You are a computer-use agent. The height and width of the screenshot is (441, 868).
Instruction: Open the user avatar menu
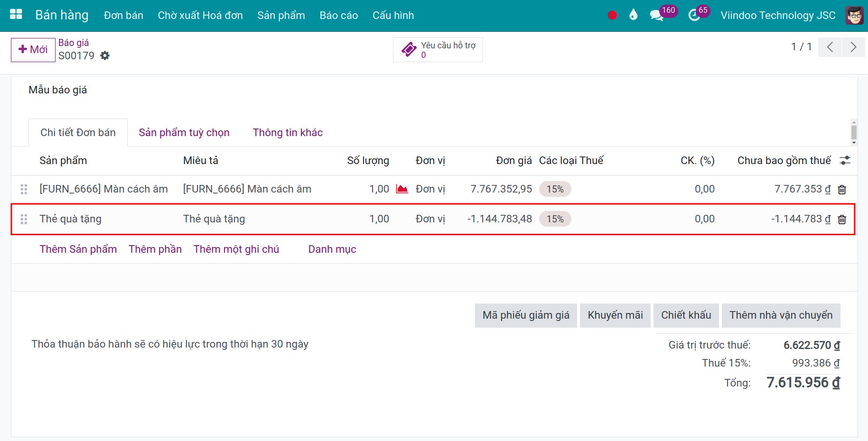(854, 15)
